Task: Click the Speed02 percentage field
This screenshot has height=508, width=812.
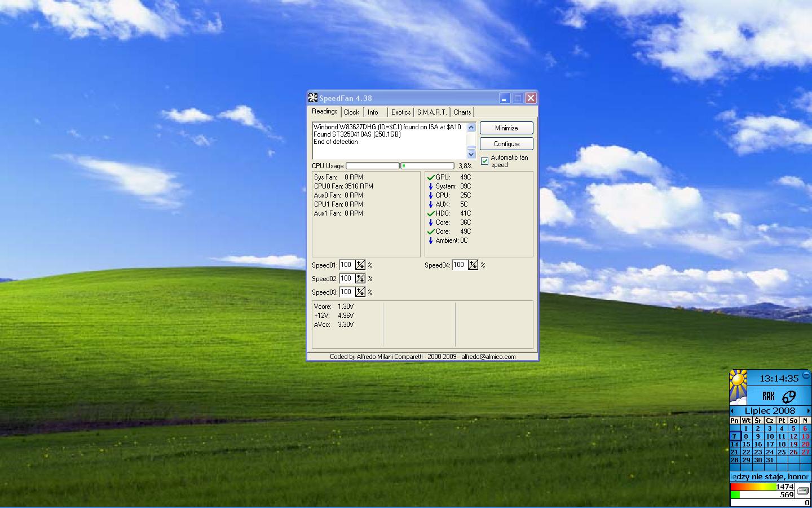Action: pyautogui.click(x=347, y=278)
